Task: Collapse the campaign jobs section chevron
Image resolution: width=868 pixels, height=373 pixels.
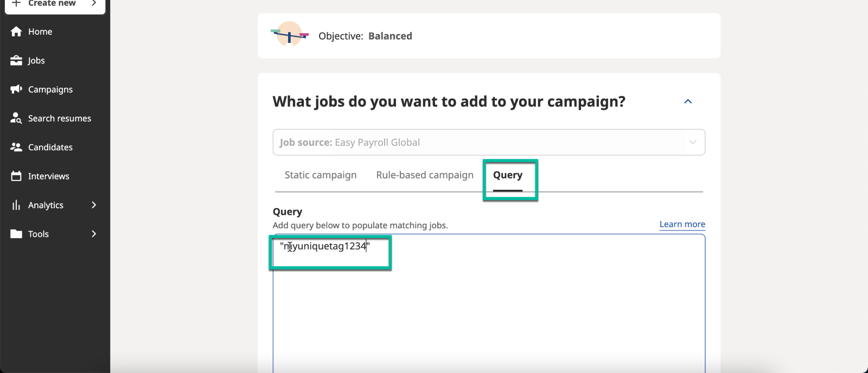Action: pyautogui.click(x=688, y=101)
